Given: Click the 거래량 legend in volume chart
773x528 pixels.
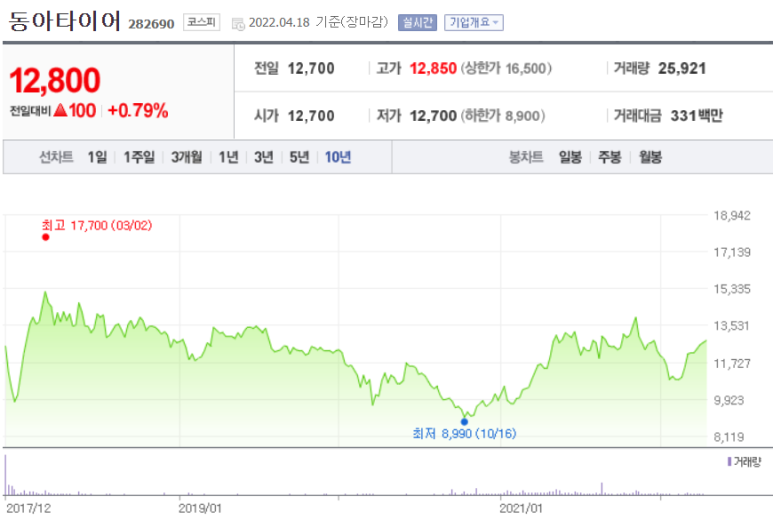Looking at the screenshot, I should pyautogui.click(x=744, y=462).
